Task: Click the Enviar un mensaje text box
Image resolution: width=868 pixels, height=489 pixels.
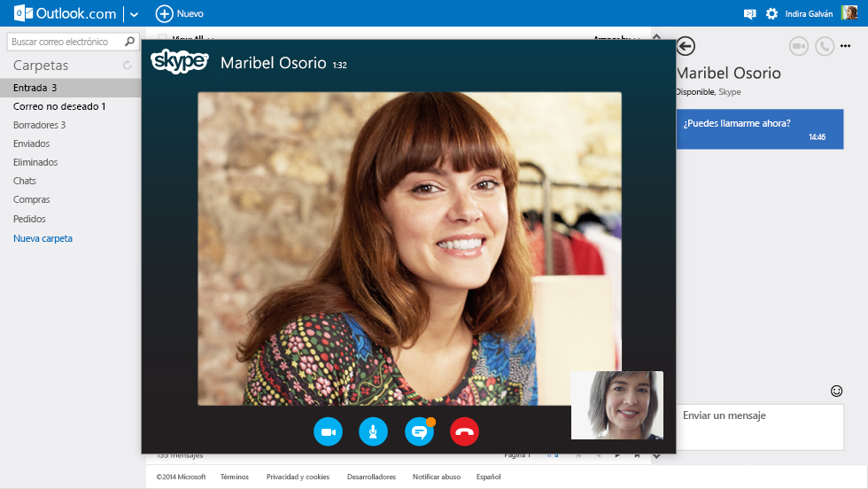Action: (x=760, y=427)
